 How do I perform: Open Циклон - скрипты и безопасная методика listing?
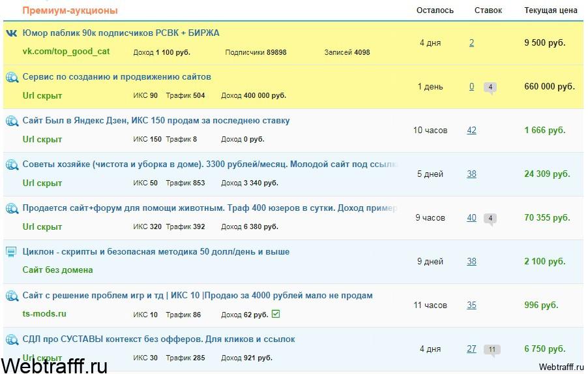pos(156,251)
